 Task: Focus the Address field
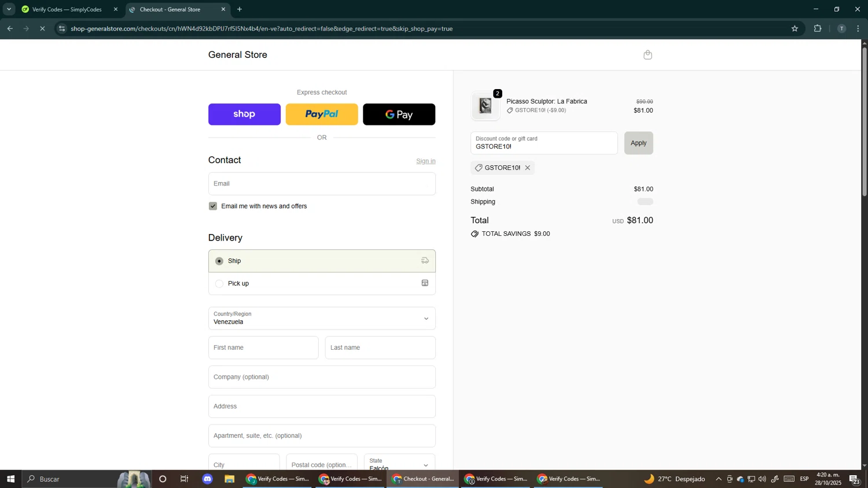pyautogui.click(x=322, y=406)
